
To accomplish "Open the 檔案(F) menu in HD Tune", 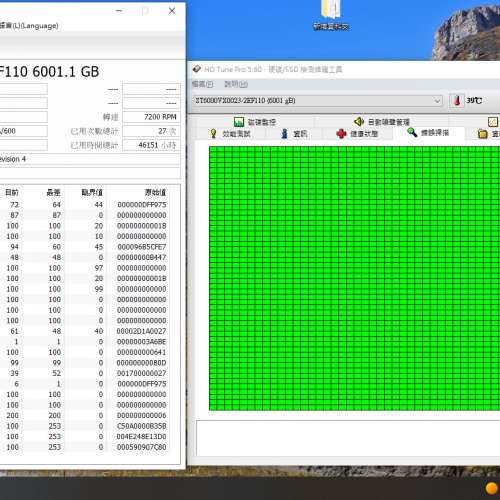I will click(202, 84).
